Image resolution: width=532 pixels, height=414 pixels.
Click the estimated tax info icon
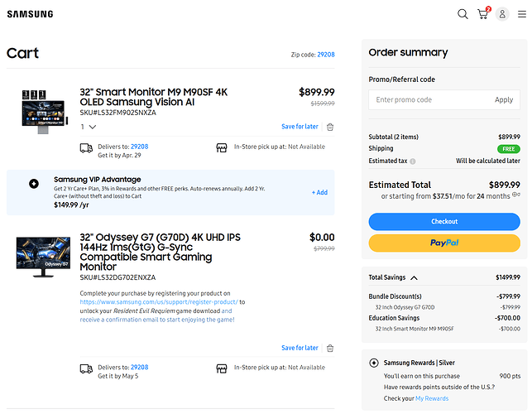pos(413,161)
